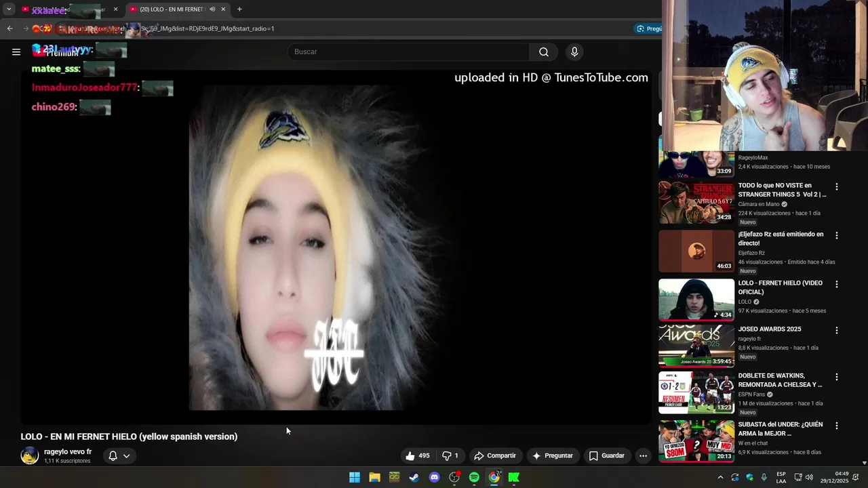
Task: Activate voice search microphone icon
Action: [x=574, y=52]
